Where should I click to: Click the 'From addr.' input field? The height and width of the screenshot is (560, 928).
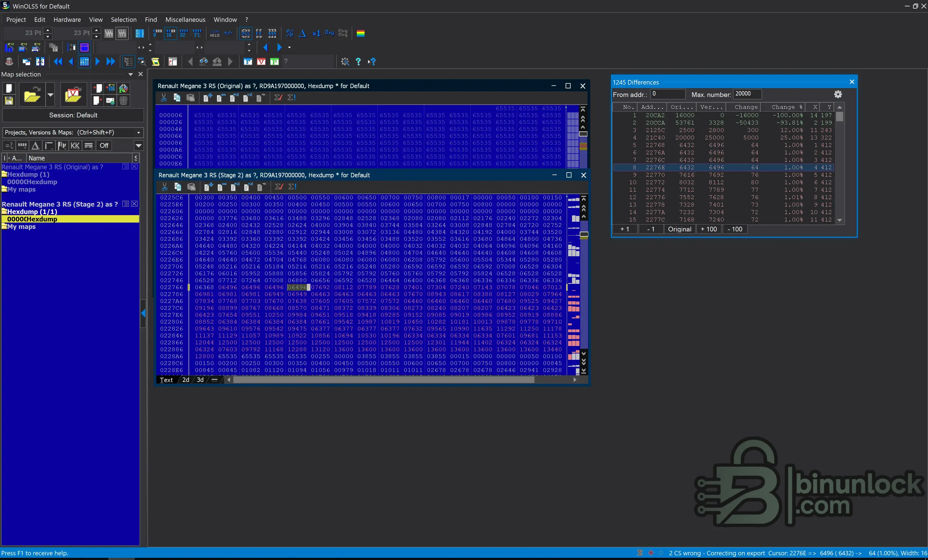pyautogui.click(x=667, y=94)
